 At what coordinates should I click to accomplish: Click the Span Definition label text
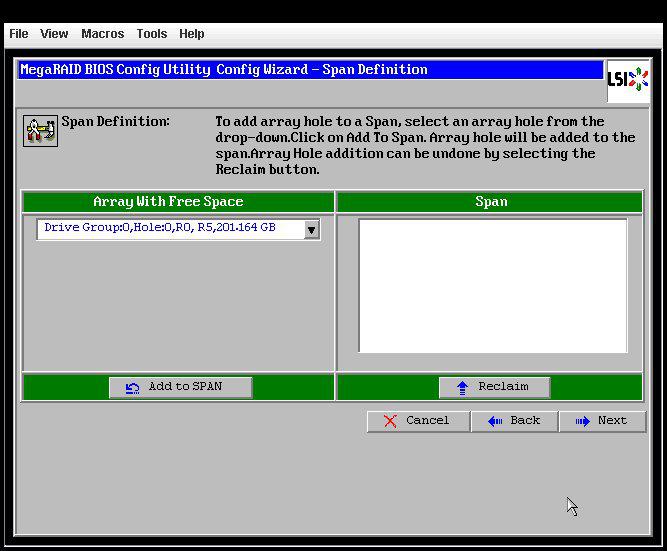(115, 122)
